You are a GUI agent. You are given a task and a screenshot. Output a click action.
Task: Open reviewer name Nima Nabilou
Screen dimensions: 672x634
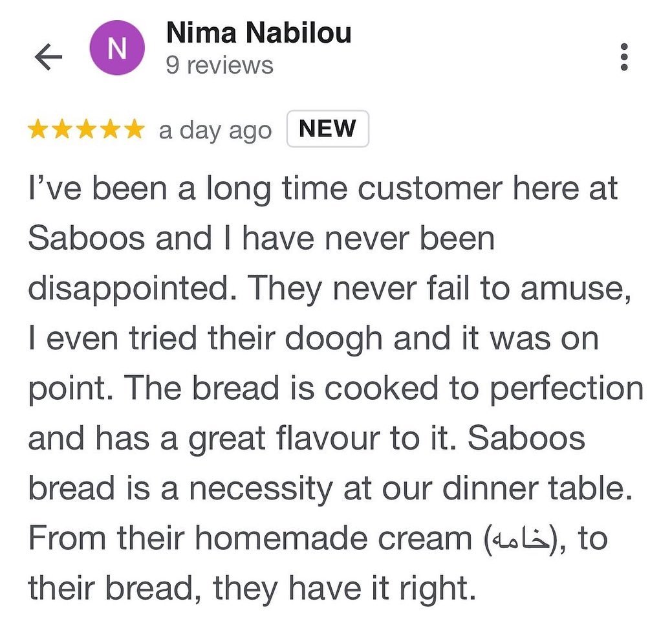pos(259,33)
